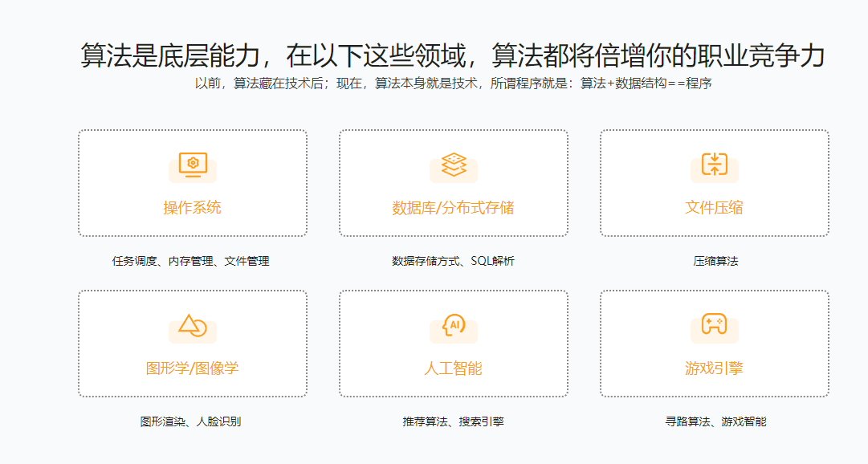
Task: Select the AI head-profile icon
Action: click(x=454, y=324)
